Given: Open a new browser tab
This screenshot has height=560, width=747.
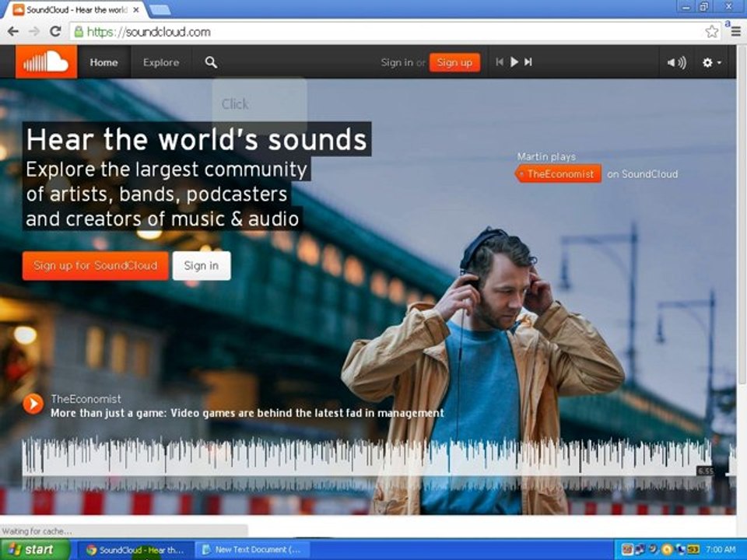Looking at the screenshot, I should (x=160, y=9).
